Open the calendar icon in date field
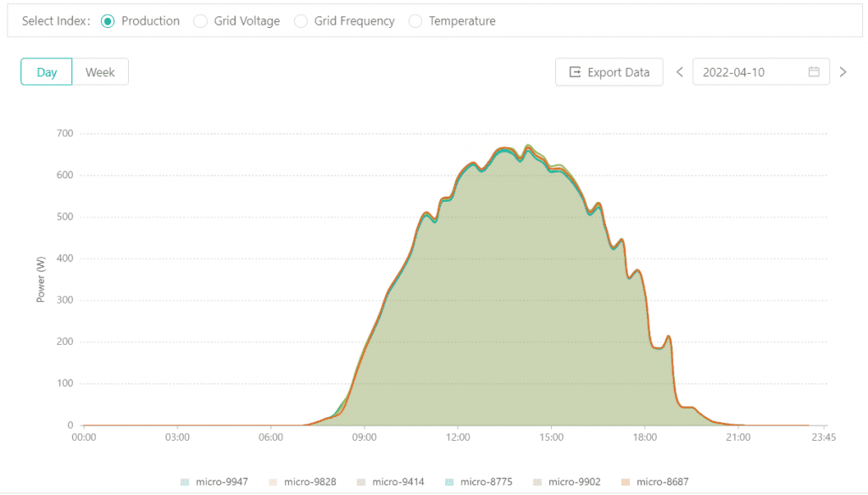Viewport: 868px width, 495px height. pyautogui.click(x=814, y=72)
